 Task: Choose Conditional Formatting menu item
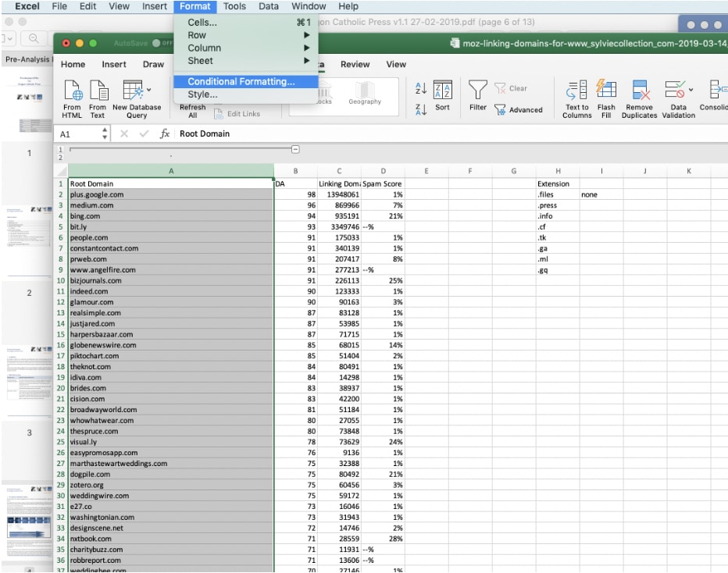pos(245,82)
